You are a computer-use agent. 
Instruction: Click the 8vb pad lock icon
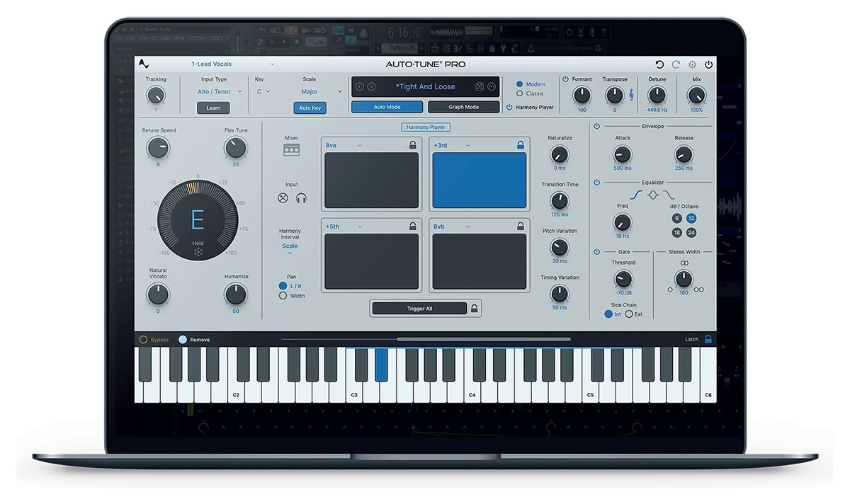click(x=521, y=227)
